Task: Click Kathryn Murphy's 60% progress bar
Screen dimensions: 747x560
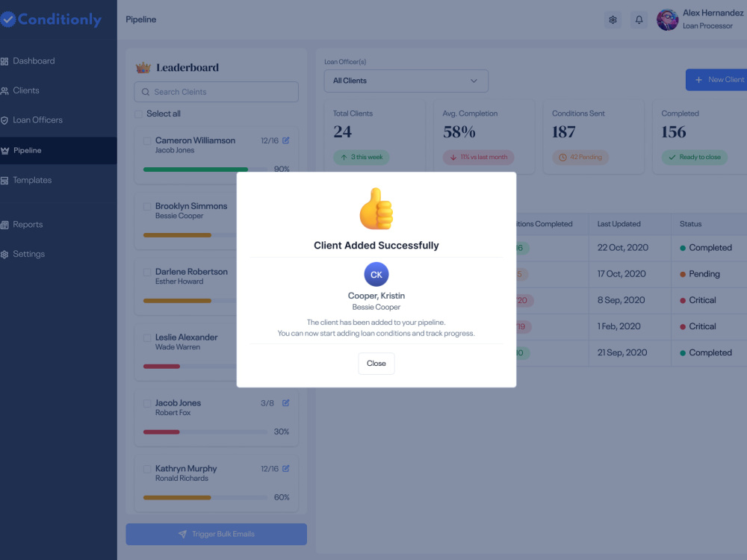Action: (205, 497)
